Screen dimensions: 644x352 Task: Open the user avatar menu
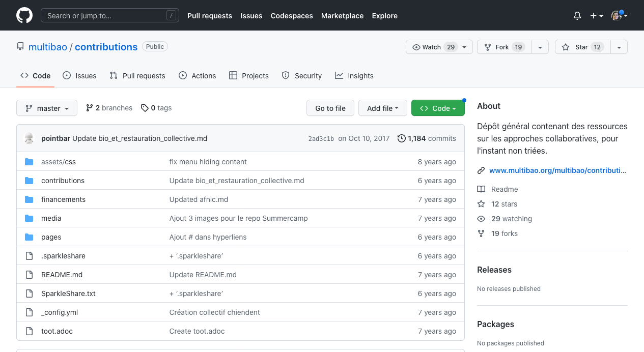pyautogui.click(x=619, y=16)
